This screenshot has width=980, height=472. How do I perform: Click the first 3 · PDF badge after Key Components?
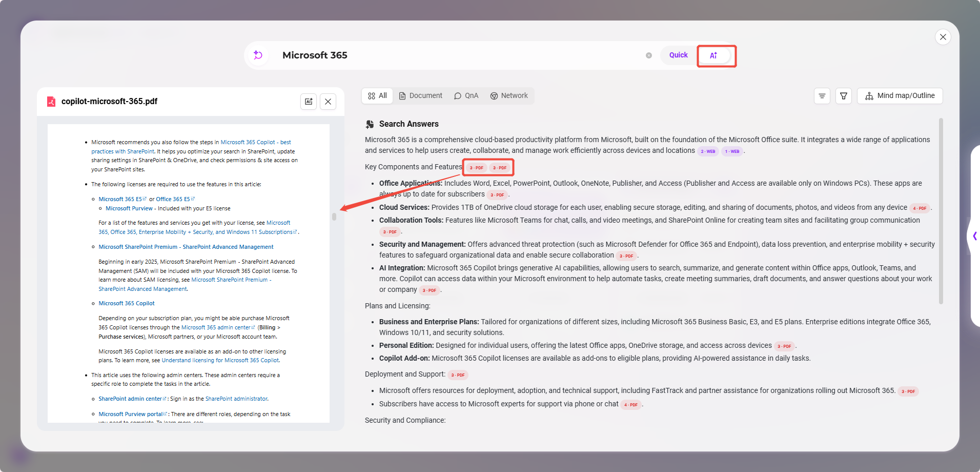click(476, 168)
